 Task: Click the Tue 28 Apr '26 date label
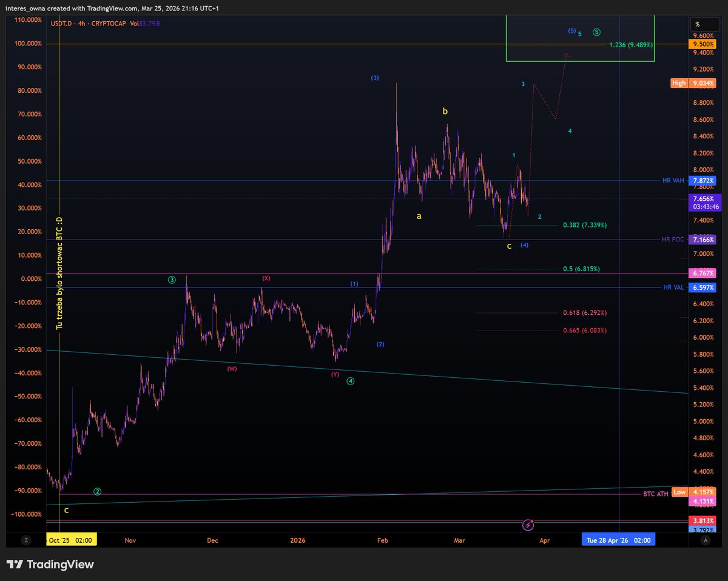tap(618, 540)
